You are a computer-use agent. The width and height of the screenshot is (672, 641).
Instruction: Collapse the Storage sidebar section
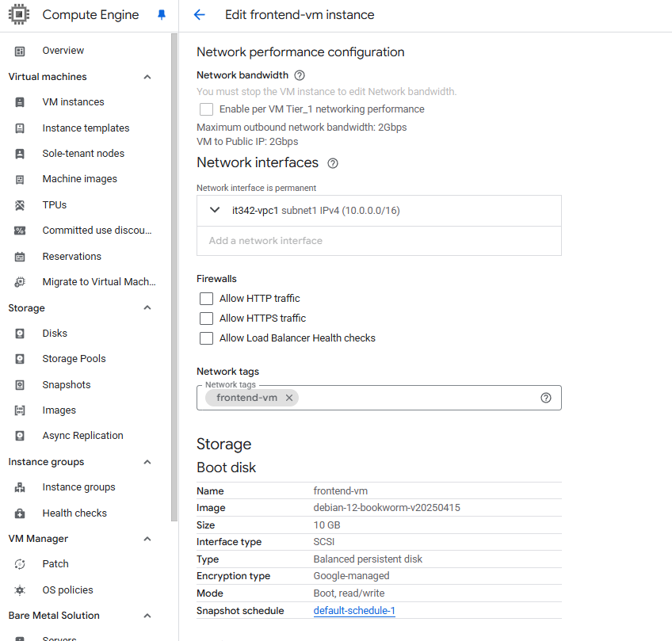[147, 308]
